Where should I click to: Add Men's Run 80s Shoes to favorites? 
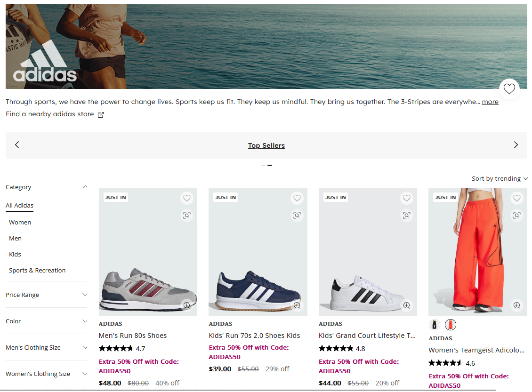tap(187, 198)
